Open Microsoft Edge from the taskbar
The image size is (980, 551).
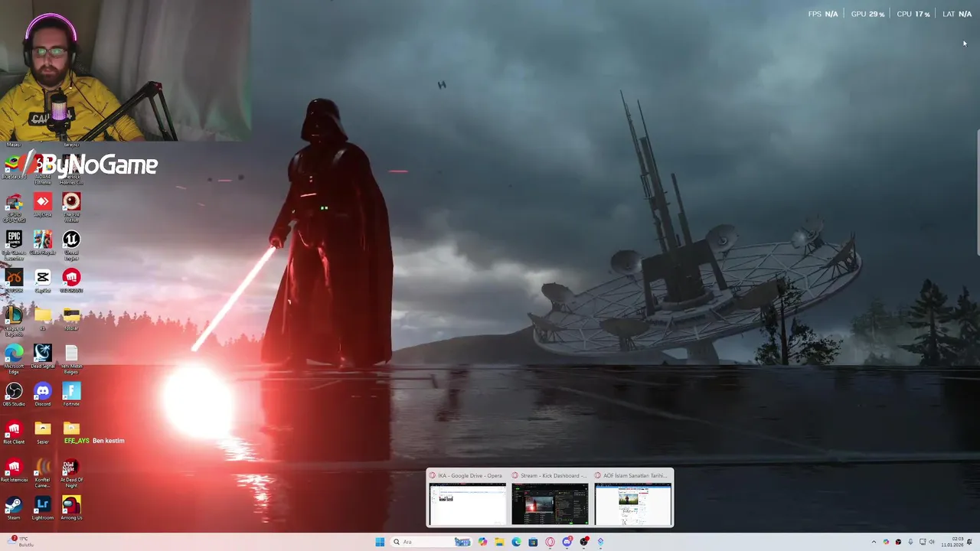pyautogui.click(x=516, y=542)
